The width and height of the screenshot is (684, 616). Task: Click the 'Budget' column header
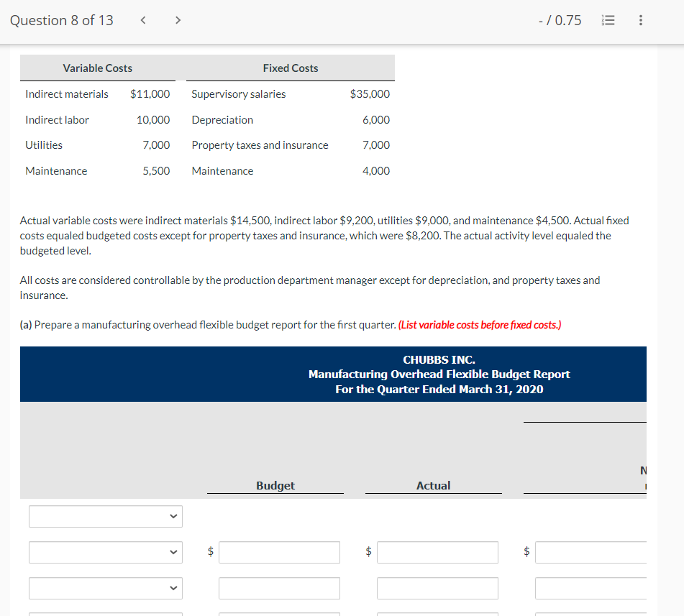tap(275, 485)
